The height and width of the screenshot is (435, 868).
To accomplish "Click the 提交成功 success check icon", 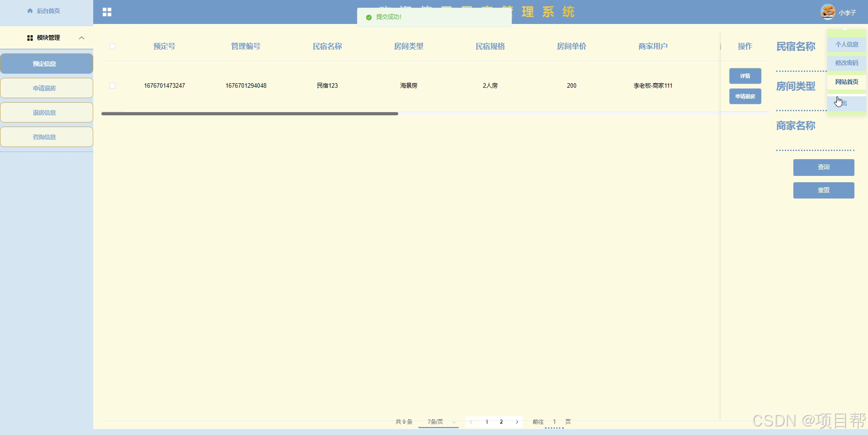I will [x=369, y=17].
